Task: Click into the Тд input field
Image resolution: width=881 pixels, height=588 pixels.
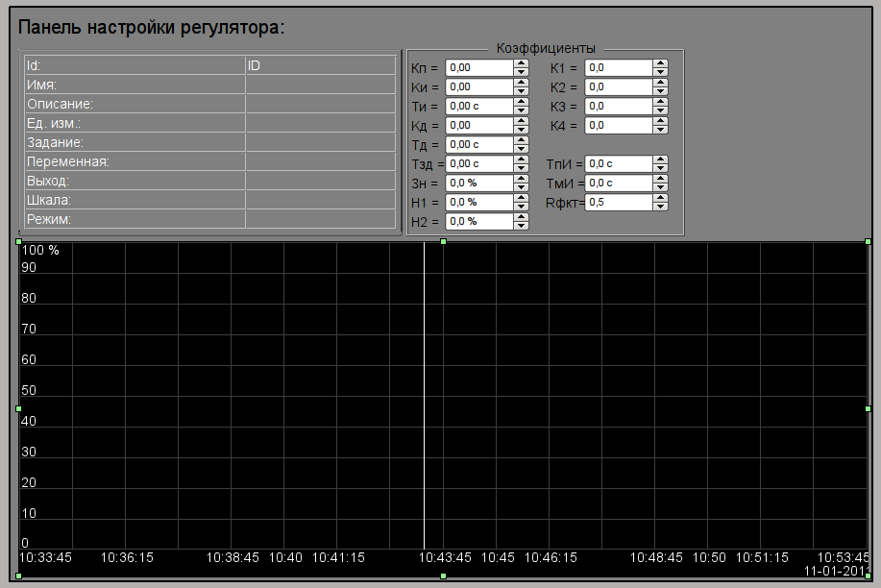Action: click(x=478, y=145)
